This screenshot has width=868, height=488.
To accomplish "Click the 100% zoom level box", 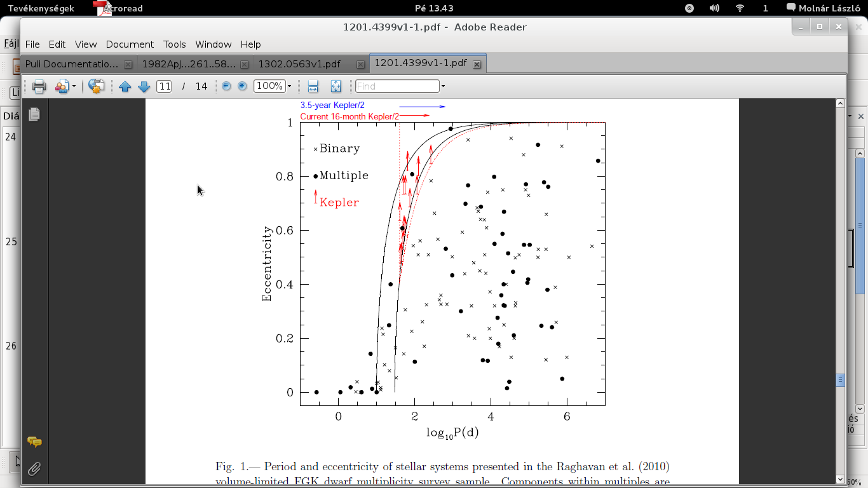I will 269,86.
